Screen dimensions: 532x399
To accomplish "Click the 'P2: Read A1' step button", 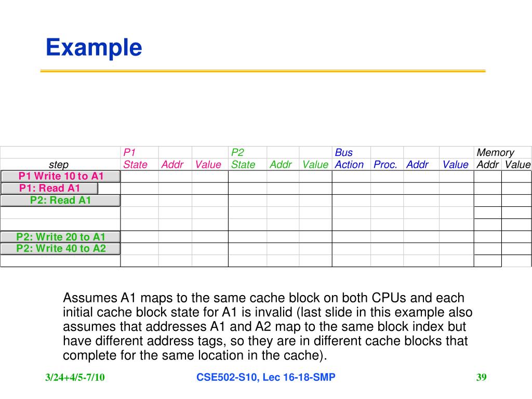I will [61, 201].
